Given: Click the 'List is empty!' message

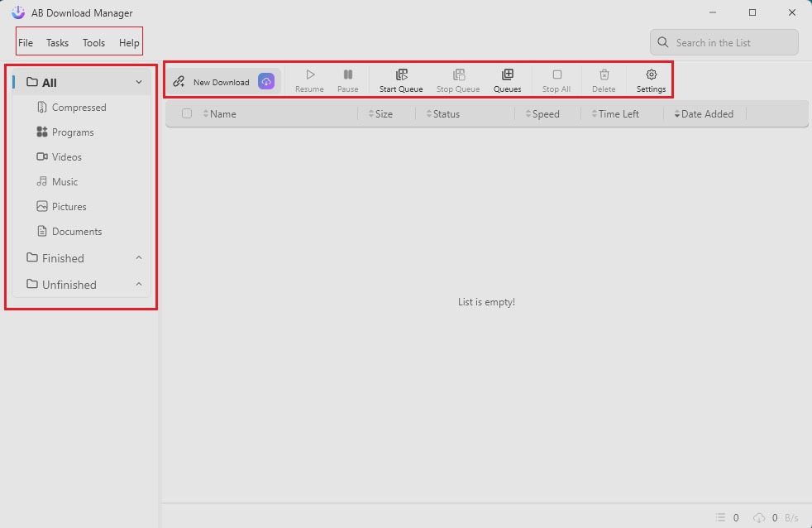Looking at the screenshot, I should 486,301.
